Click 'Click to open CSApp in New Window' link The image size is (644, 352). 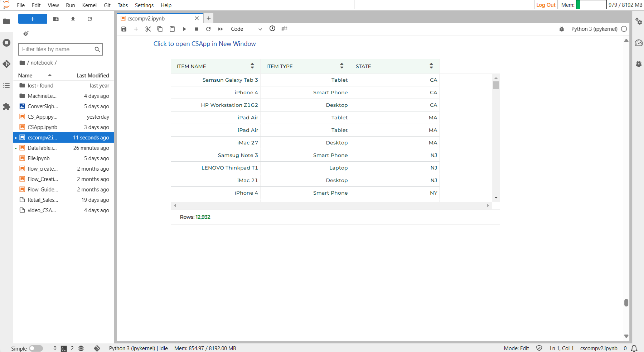pyautogui.click(x=204, y=44)
